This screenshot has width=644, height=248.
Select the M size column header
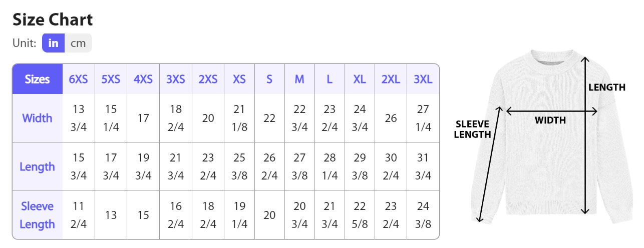tap(299, 79)
